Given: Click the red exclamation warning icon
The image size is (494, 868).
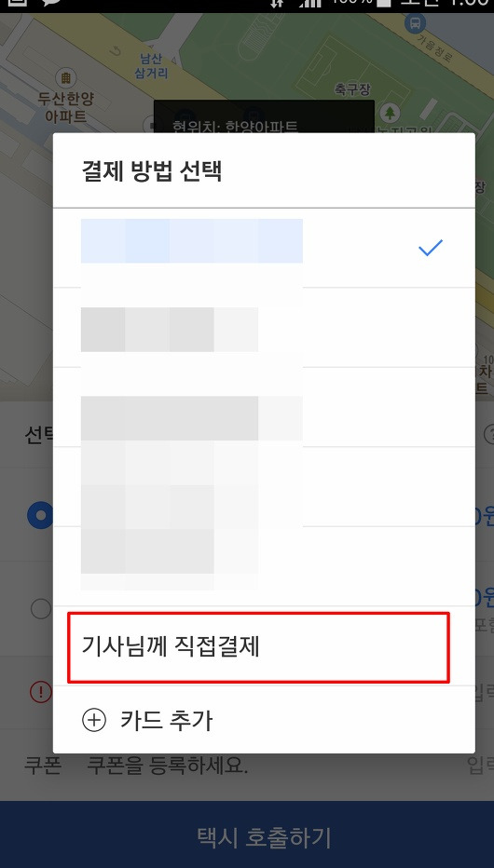Looking at the screenshot, I should (40, 691).
